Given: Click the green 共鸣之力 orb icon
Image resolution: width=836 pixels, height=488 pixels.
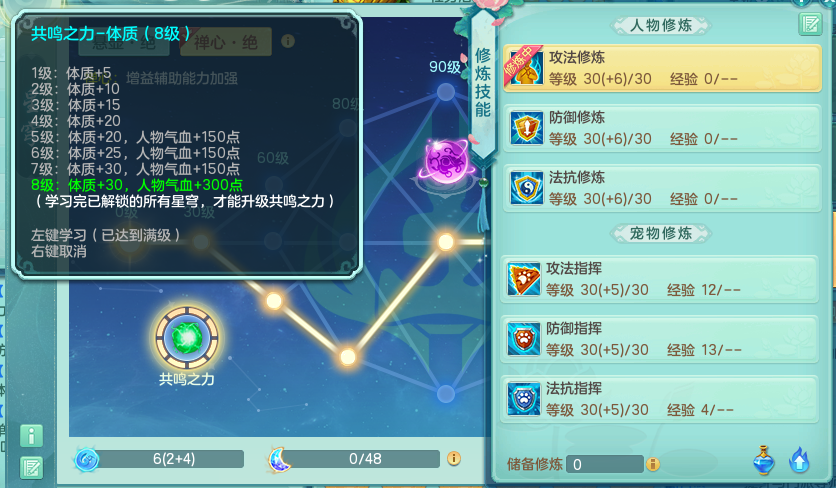Looking at the screenshot, I should point(187,337).
